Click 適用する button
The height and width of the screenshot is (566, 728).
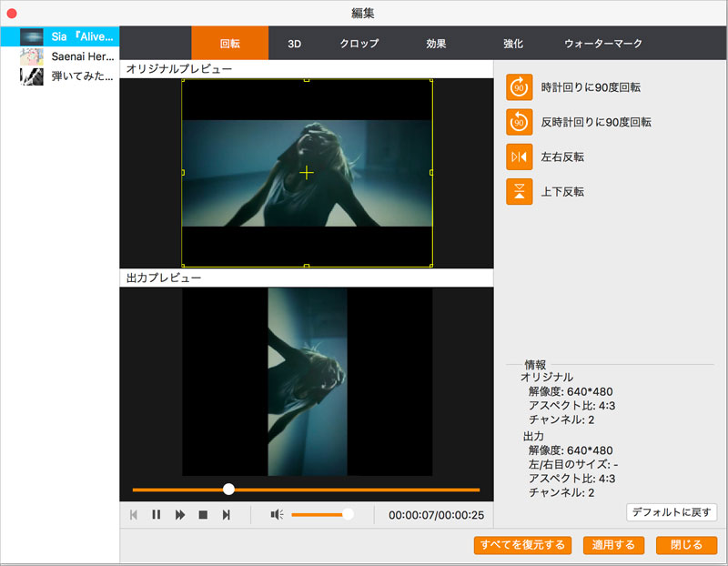click(613, 545)
